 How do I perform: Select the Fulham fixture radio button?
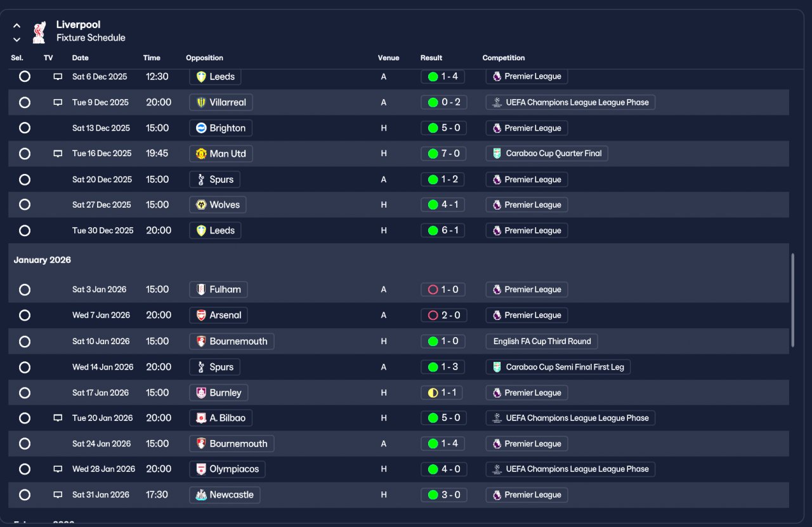click(x=25, y=290)
